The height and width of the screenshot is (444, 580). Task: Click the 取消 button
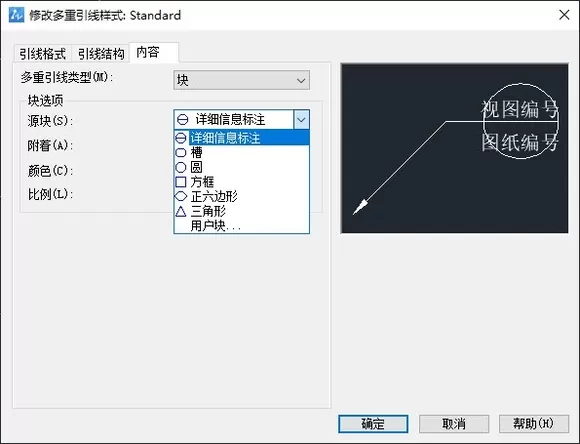(x=454, y=424)
